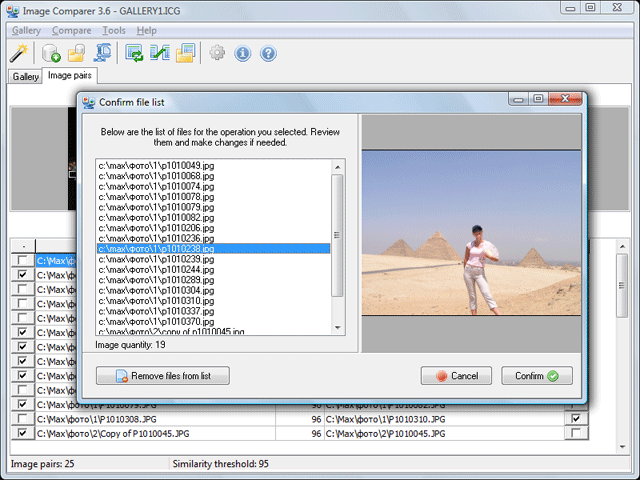Image resolution: width=640 pixels, height=480 pixels.
Task: Click file list scrollbar up arrow
Action: [x=338, y=167]
